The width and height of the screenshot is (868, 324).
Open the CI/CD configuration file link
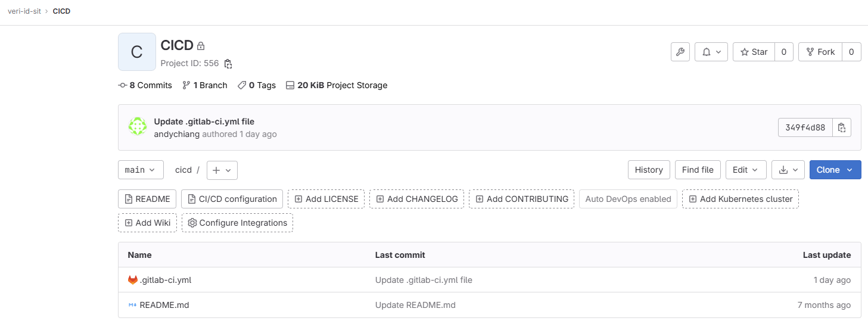point(232,199)
